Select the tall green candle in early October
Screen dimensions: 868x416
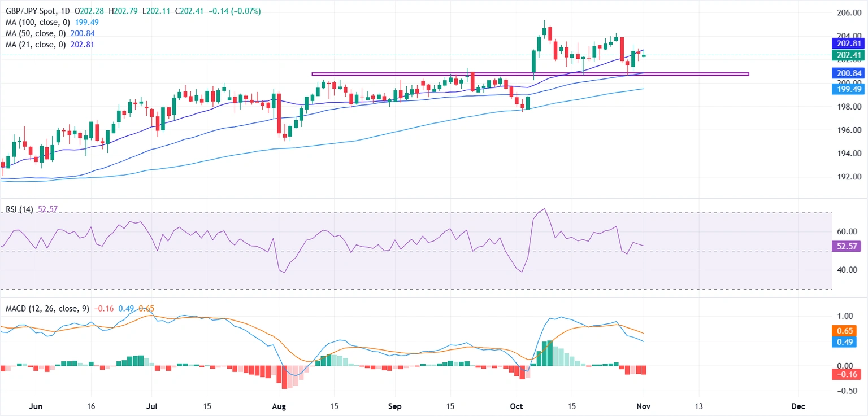pos(532,62)
